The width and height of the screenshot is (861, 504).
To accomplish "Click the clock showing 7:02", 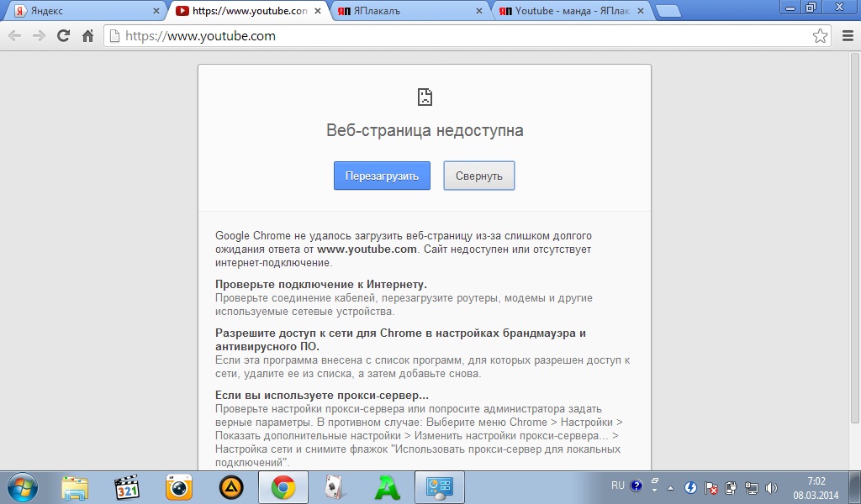I will pos(816,487).
